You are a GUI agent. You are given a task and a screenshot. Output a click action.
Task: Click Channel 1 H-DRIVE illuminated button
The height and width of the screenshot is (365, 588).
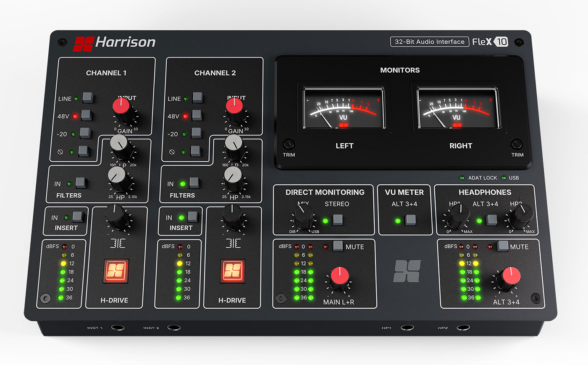pos(116,271)
